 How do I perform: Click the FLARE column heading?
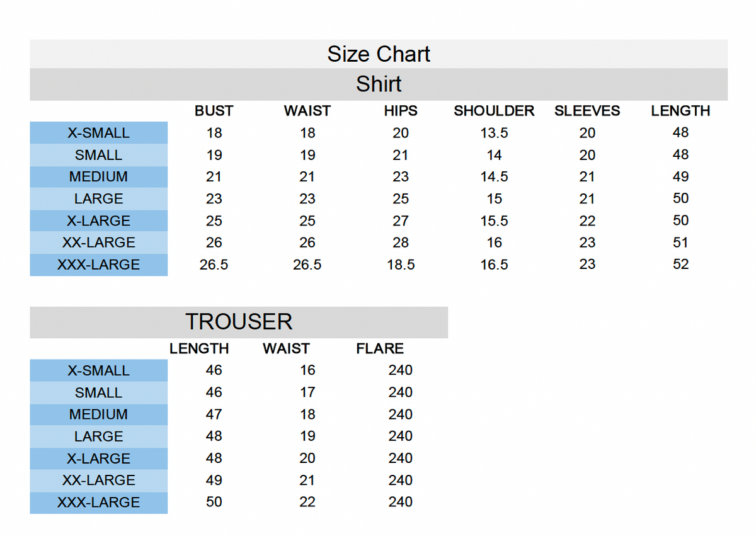click(380, 348)
